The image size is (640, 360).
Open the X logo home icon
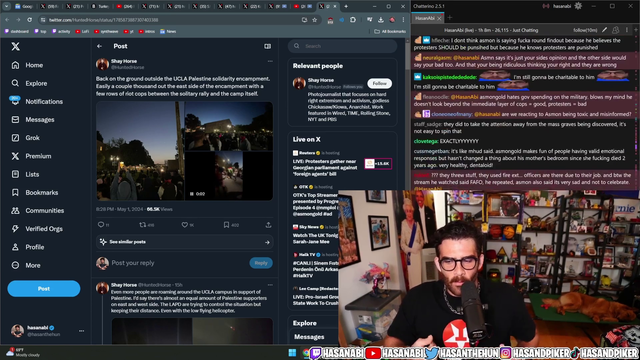coord(16,47)
